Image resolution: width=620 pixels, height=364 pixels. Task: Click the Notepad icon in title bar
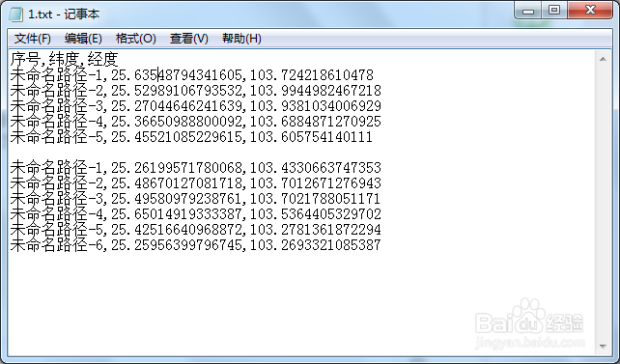pos(15,14)
